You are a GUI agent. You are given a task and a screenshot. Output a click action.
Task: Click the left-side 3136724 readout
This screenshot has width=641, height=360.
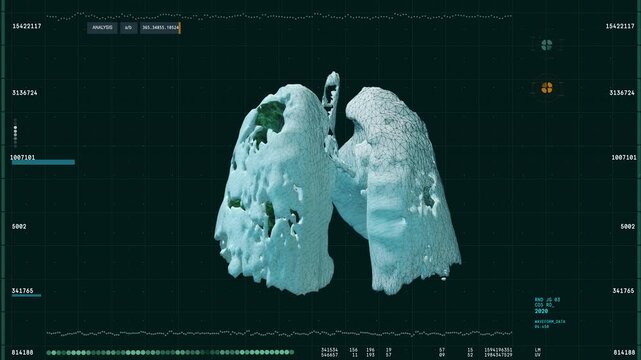[x=25, y=93]
